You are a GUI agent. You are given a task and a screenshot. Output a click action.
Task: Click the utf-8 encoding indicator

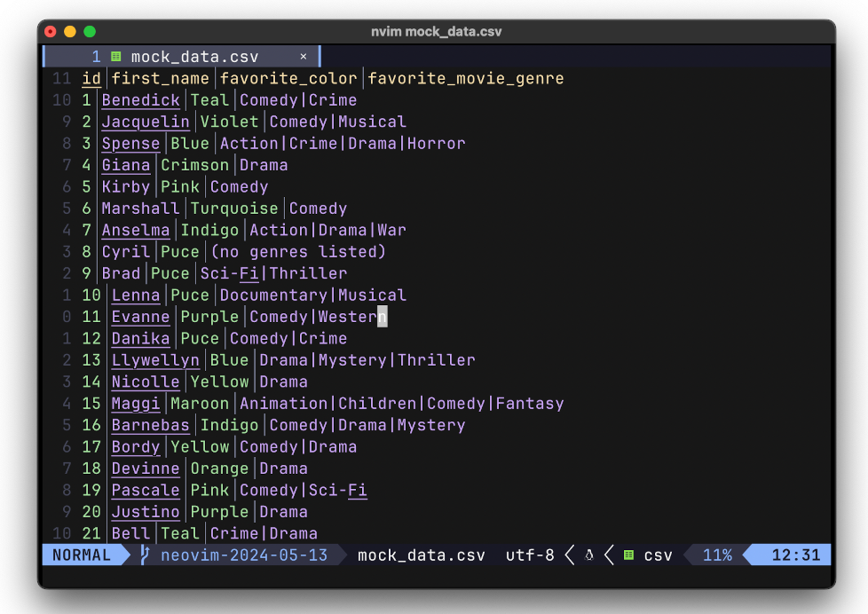pyautogui.click(x=530, y=555)
